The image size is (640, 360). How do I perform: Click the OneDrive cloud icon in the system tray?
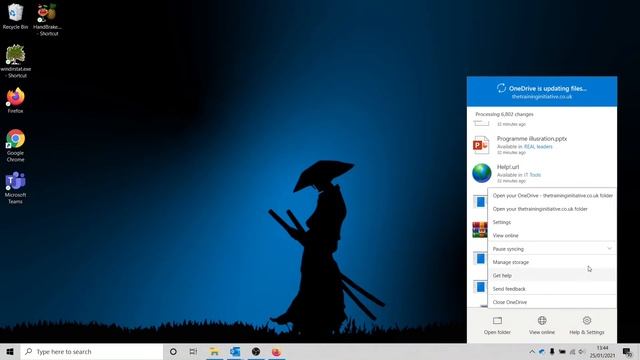point(542,351)
